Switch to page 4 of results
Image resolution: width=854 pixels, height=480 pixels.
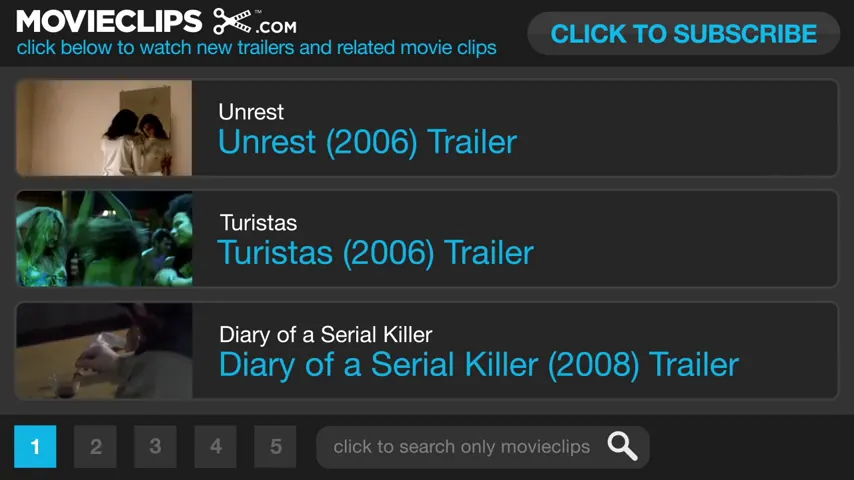(216, 446)
